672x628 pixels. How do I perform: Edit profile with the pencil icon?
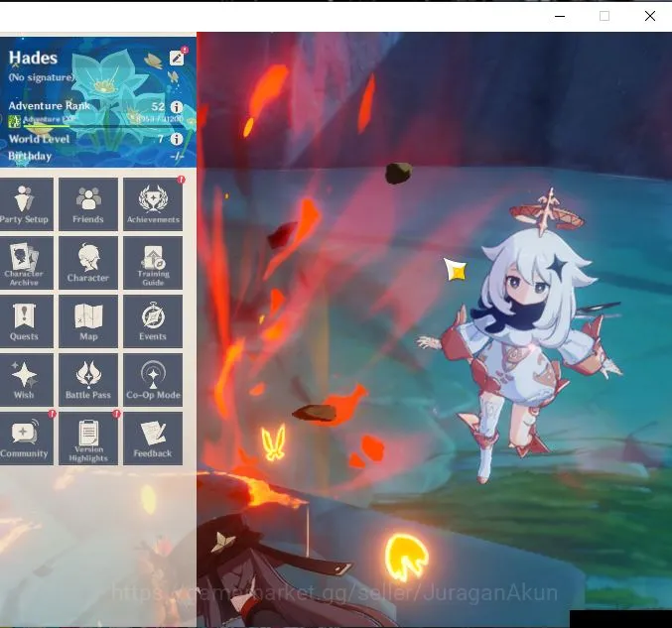(177, 58)
